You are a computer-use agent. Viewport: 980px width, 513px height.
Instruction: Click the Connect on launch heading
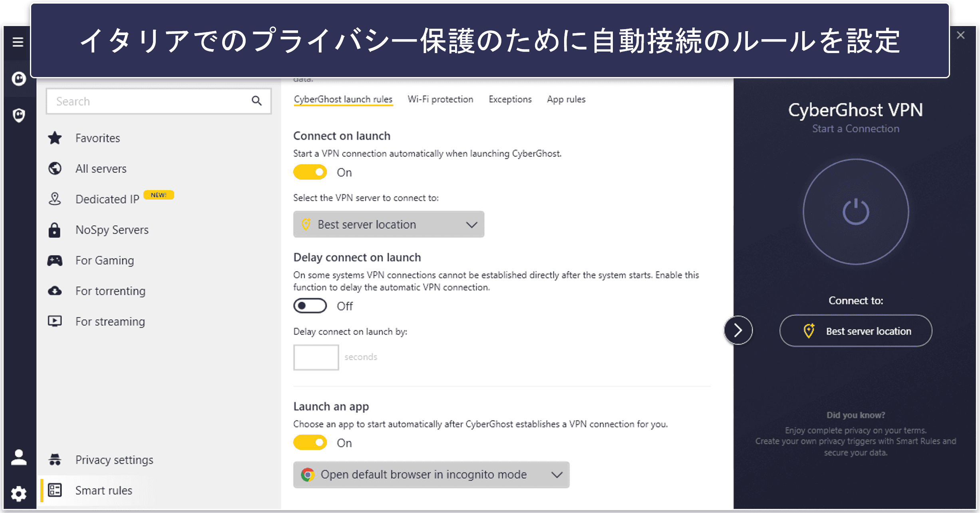coord(342,136)
